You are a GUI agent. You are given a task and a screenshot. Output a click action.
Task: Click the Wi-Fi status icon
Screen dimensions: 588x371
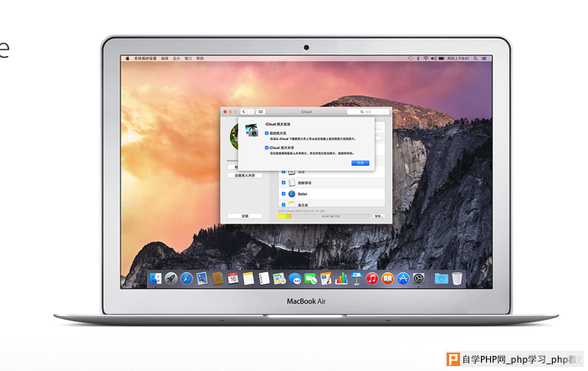coord(426,59)
